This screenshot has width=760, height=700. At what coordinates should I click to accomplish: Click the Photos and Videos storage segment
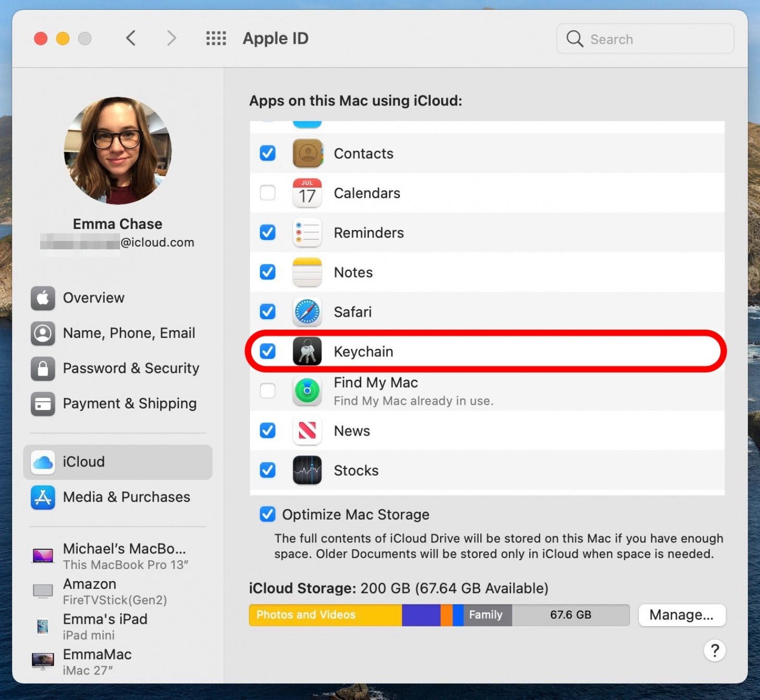[x=325, y=615]
